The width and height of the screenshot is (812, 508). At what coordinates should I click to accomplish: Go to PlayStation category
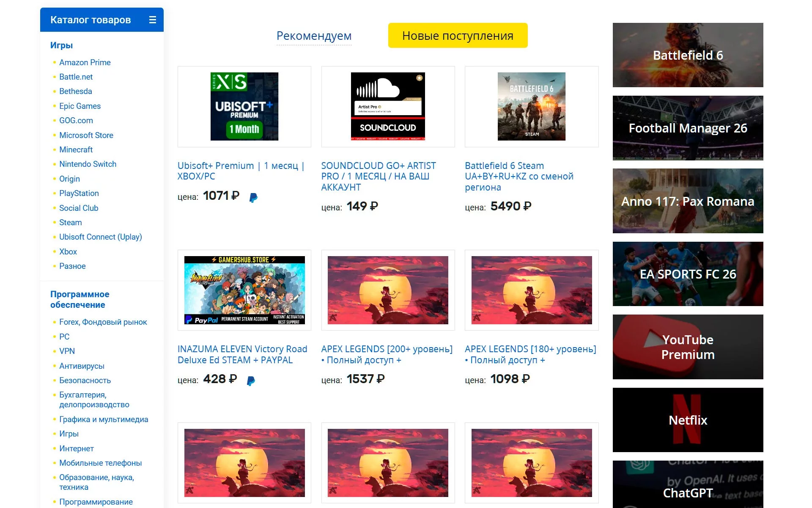click(79, 193)
